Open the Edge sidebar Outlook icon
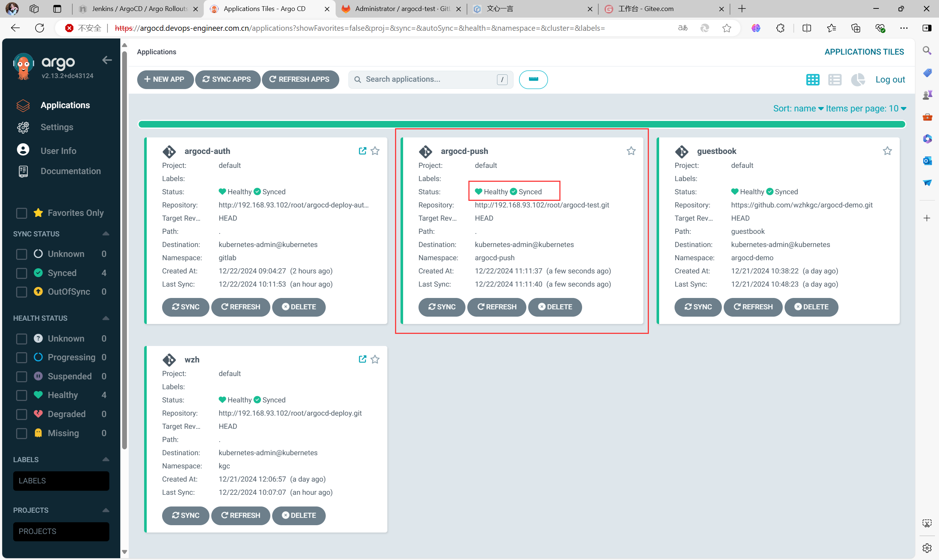The width and height of the screenshot is (939, 560). tap(927, 161)
